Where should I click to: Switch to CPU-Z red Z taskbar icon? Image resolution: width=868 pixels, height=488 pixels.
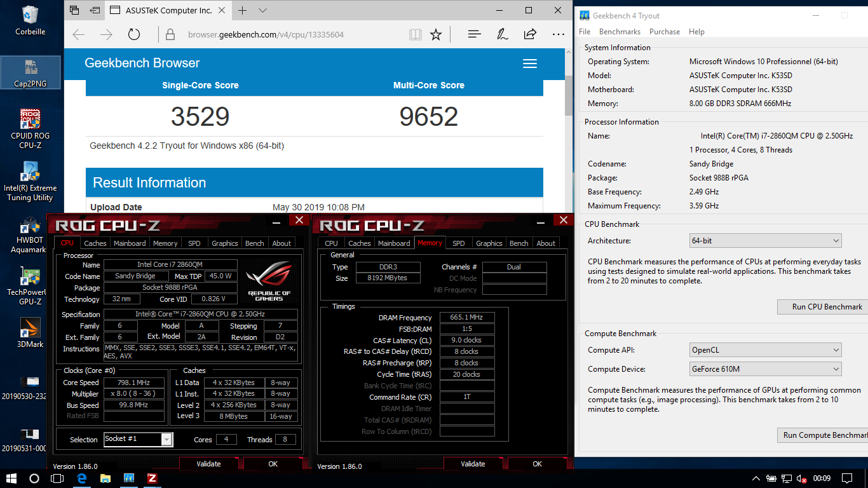[152, 478]
